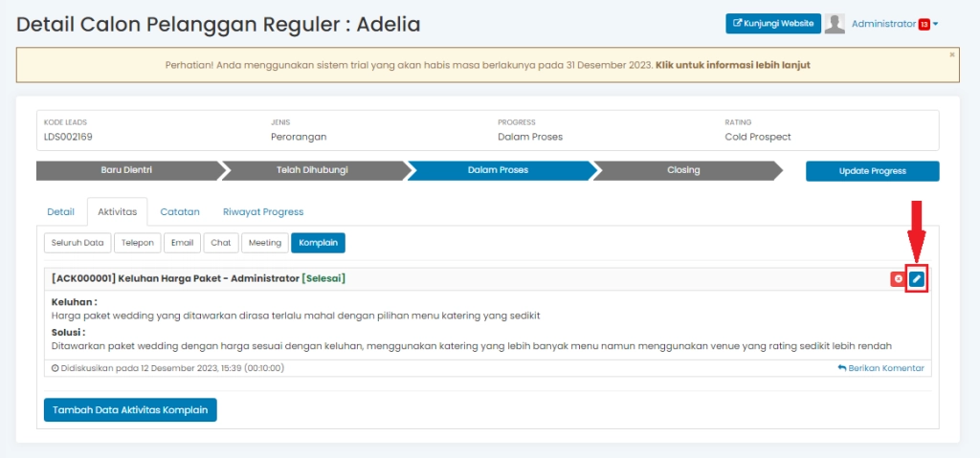The width and height of the screenshot is (980, 458).
Task: Switch to the Detail tab
Action: click(x=60, y=211)
